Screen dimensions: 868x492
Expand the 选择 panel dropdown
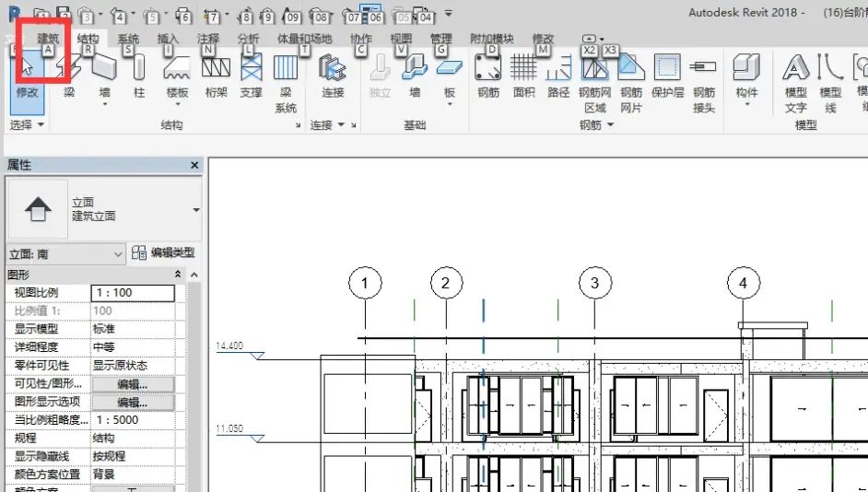click(27, 124)
